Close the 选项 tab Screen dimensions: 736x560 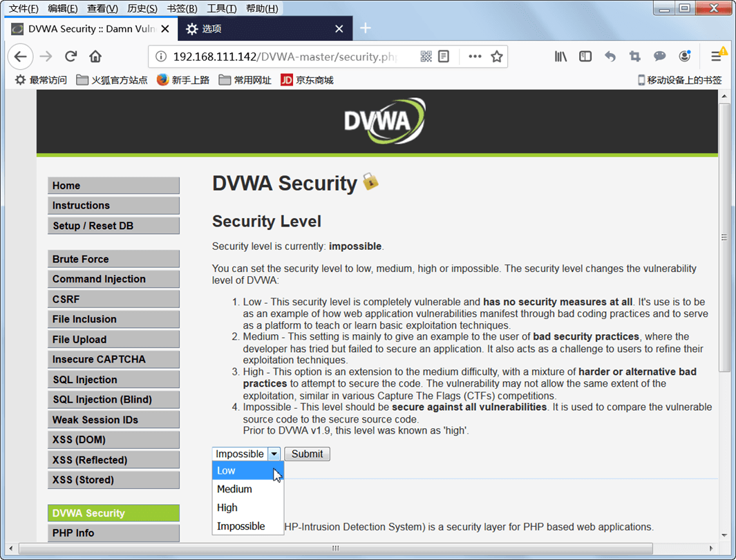point(339,29)
